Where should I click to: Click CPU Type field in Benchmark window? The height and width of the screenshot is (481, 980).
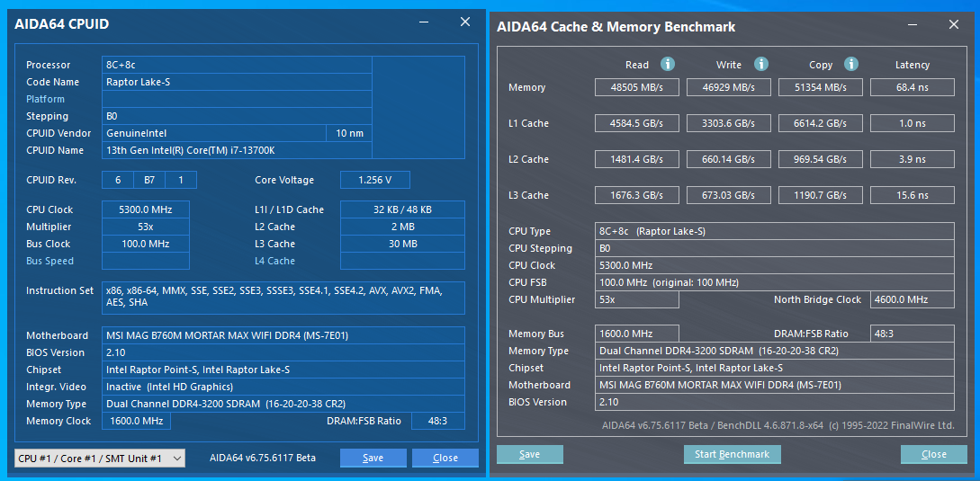point(775,231)
